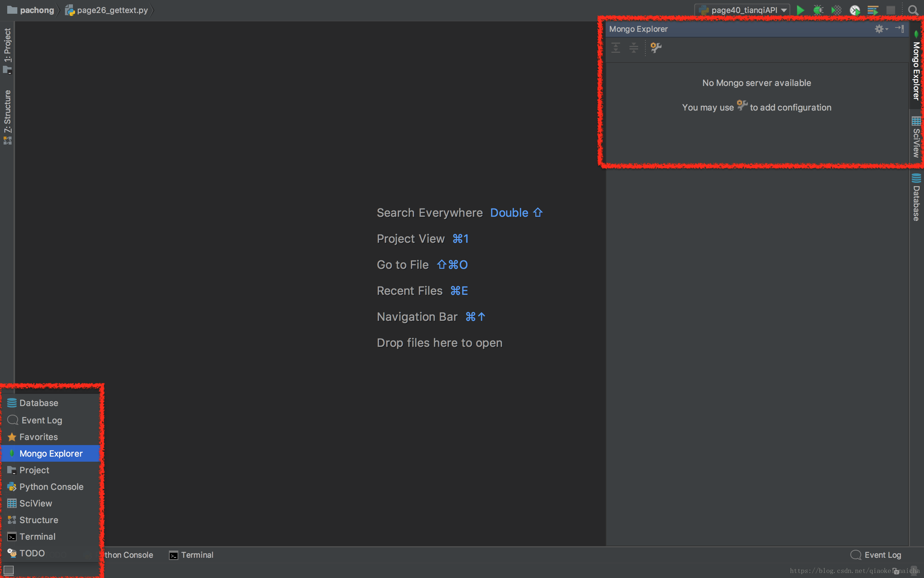Expand all nodes in Mongo Explorer toolbar
924x578 pixels.
point(615,48)
